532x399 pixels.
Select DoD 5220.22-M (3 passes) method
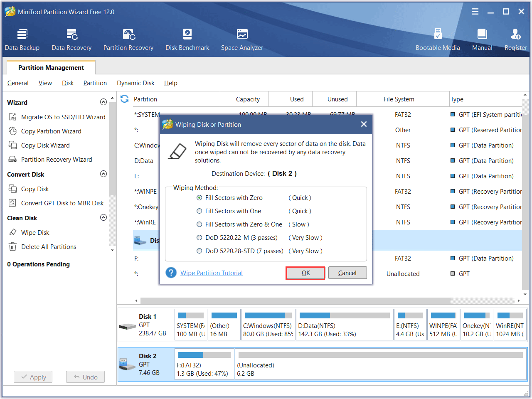pyautogui.click(x=237, y=238)
